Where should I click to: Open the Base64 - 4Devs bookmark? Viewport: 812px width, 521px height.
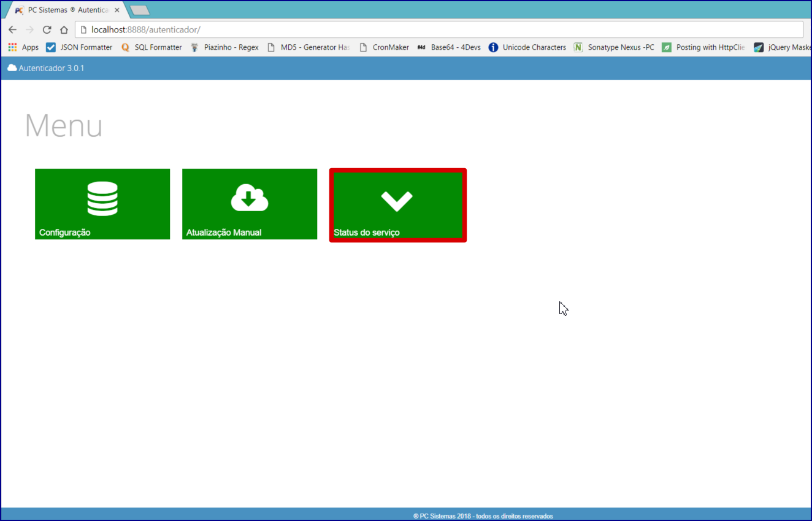tap(449, 47)
